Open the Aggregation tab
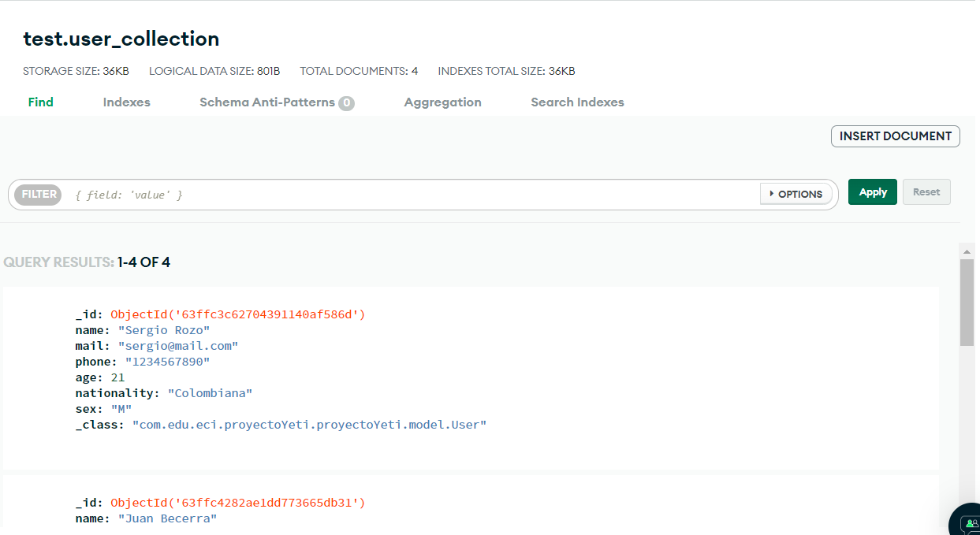Screen dimensions: 980x535 [x=442, y=102]
